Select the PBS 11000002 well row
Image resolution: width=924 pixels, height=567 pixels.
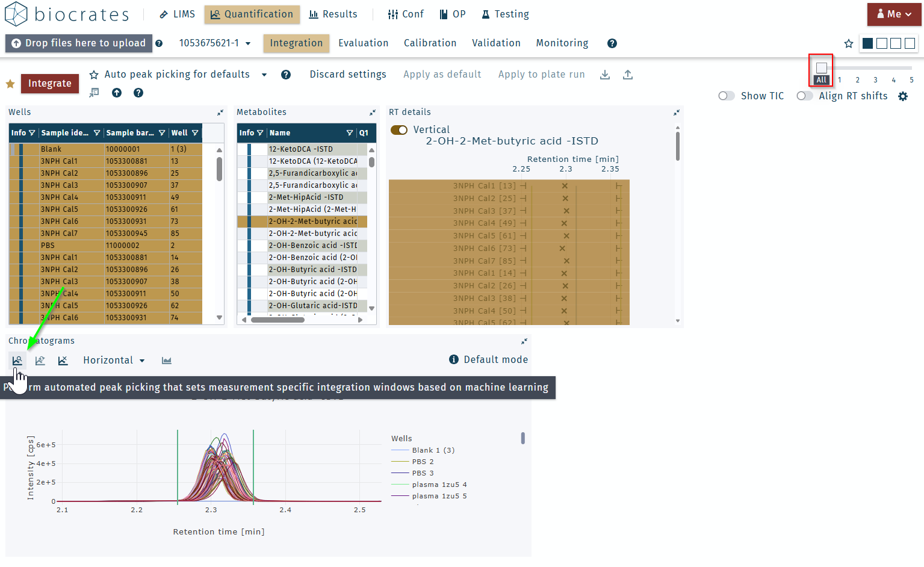click(105, 246)
